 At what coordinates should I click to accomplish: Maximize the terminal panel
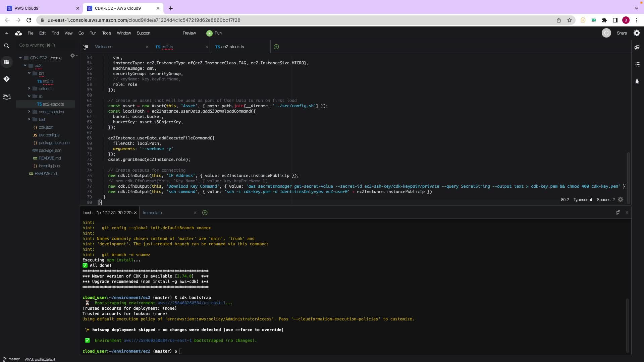point(618,213)
